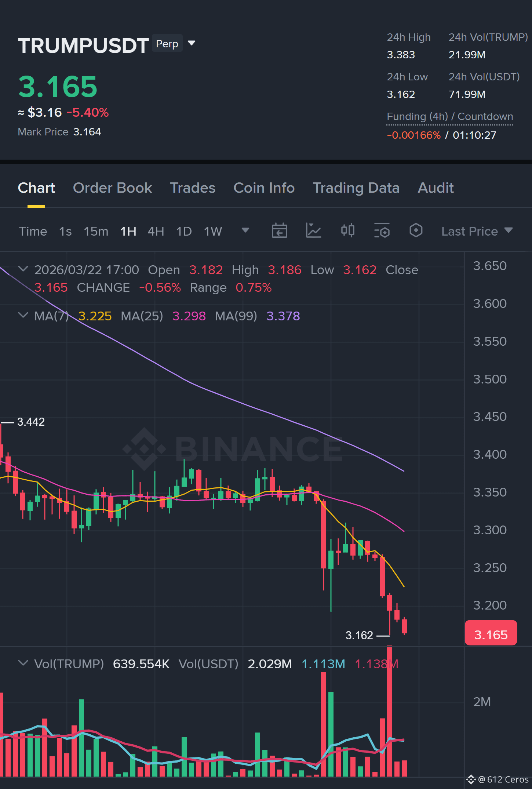Collapse the OHLC candle info row
The image size is (532, 789).
(x=23, y=269)
